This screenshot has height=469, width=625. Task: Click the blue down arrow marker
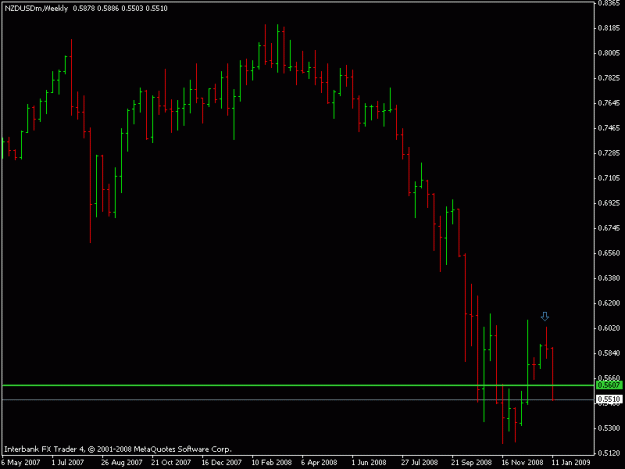pyautogui.click(x=545, y=316)
